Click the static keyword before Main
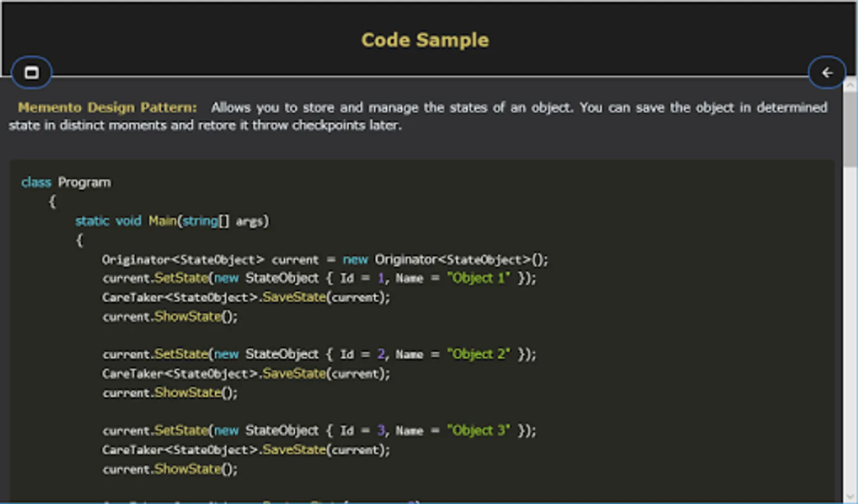The height and width of the screenshot is (504, 858). tap(92, 221)
